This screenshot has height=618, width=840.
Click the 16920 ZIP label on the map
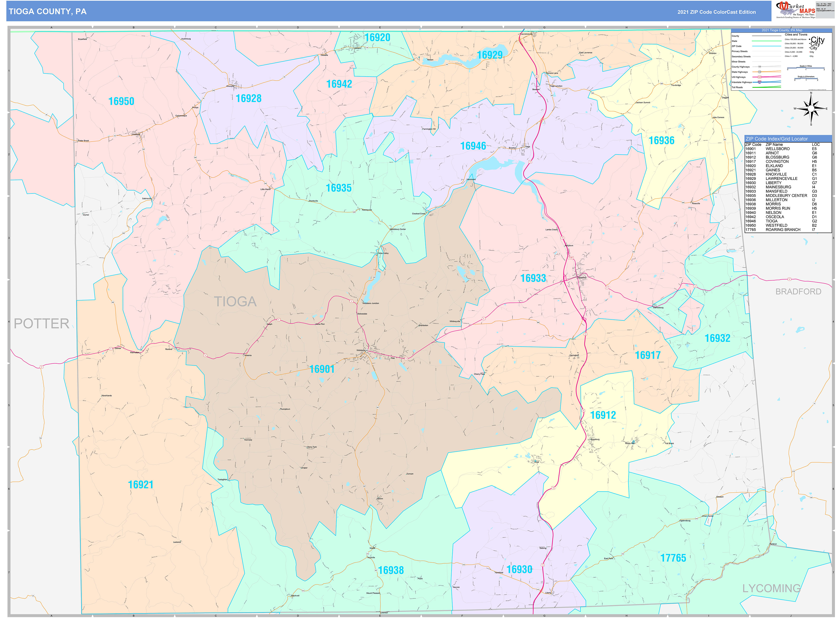pos(378,37)
